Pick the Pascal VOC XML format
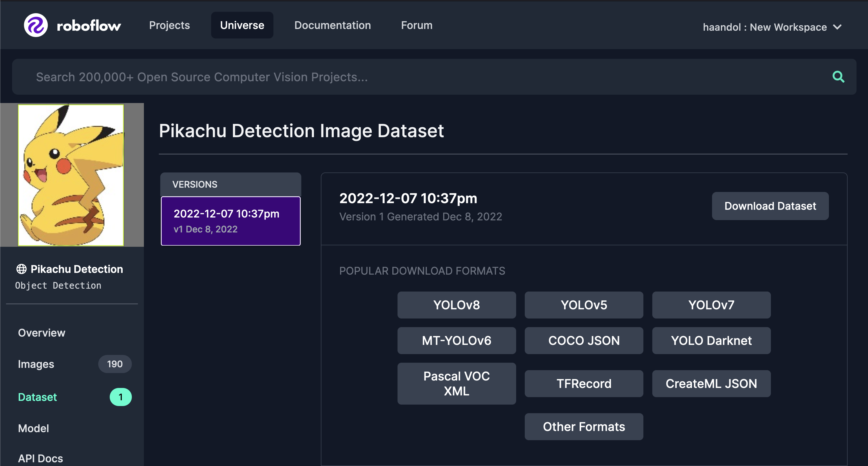The width and height of the screenshot is (868, 466). pyautogui.click(x=456, y=384)
